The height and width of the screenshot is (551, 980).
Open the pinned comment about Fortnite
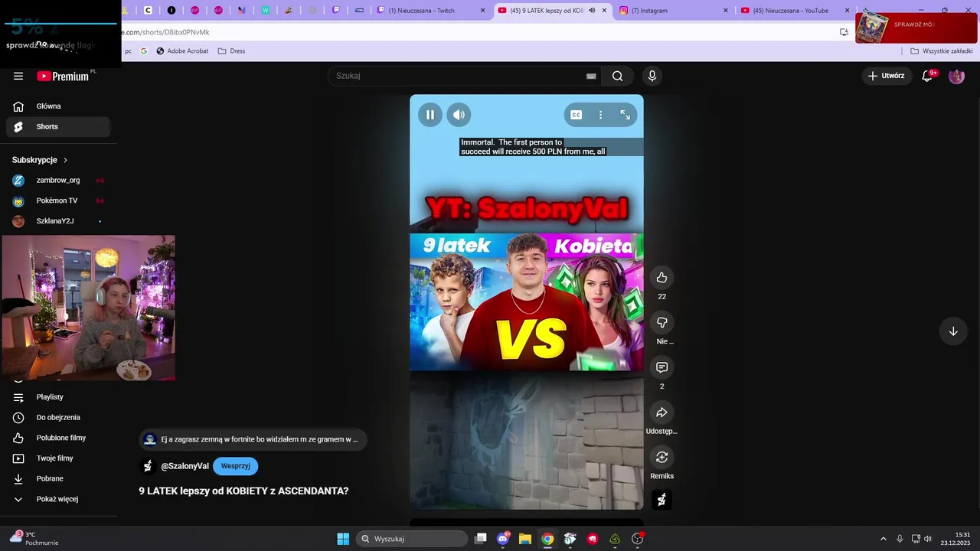tap(252, 439)
